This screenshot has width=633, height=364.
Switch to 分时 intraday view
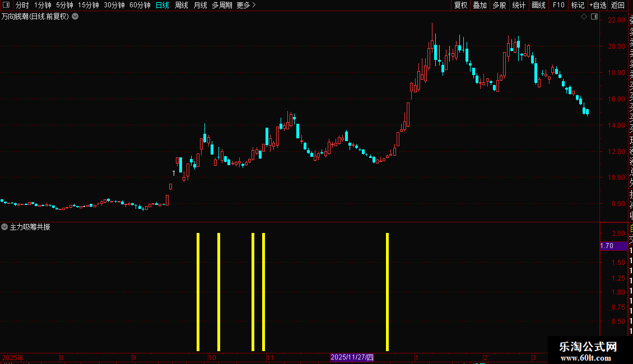click(x=22, y=5)
